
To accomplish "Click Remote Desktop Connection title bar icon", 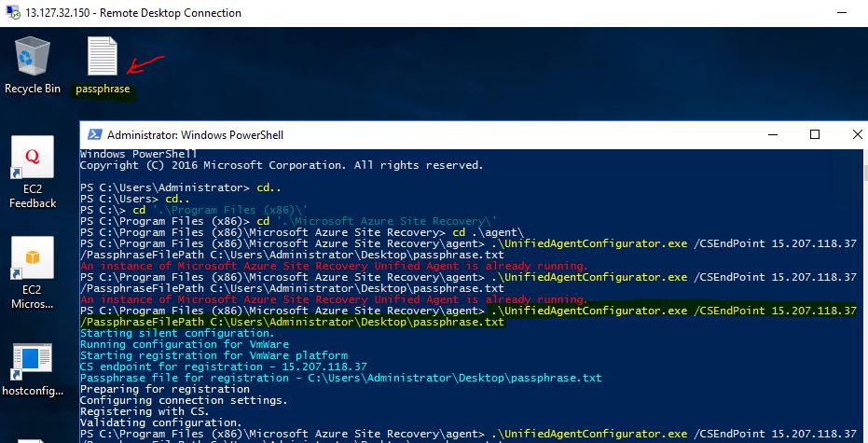I will pos(10,13).
